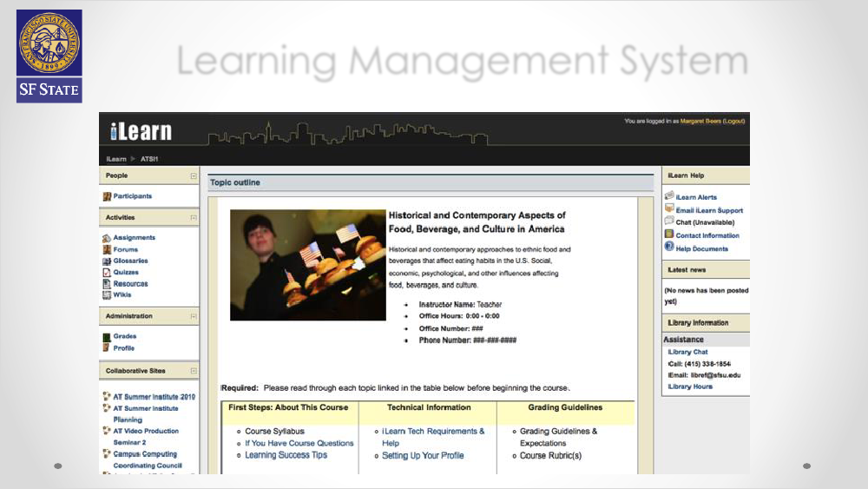Open Email iLearn Support link
Viewport: 868px width, 489px height.
point(709,210)
